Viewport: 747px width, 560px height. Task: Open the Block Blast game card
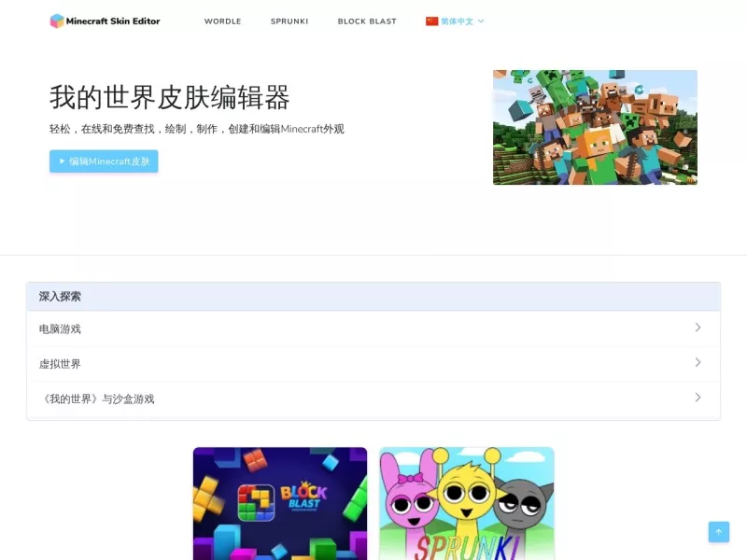[x=280, y=504]
